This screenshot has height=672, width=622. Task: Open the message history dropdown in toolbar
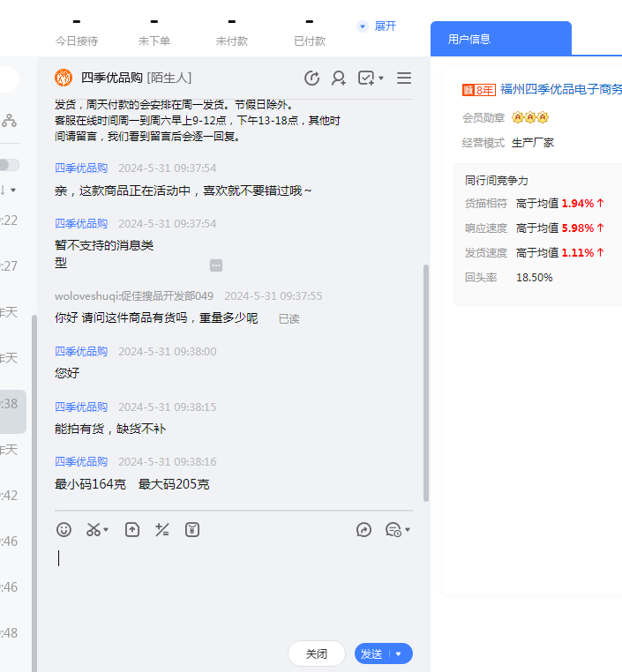(398, 529)
